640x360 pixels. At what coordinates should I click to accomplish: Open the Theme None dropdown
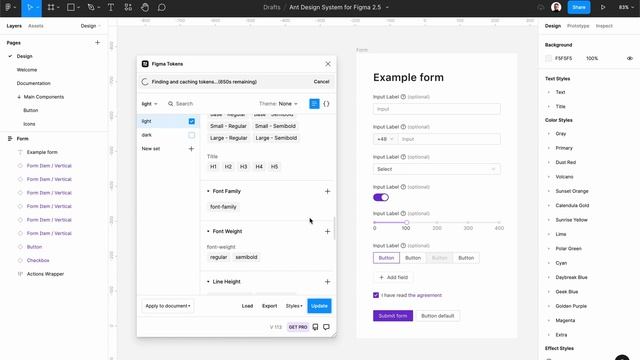(x=278, y=104)
